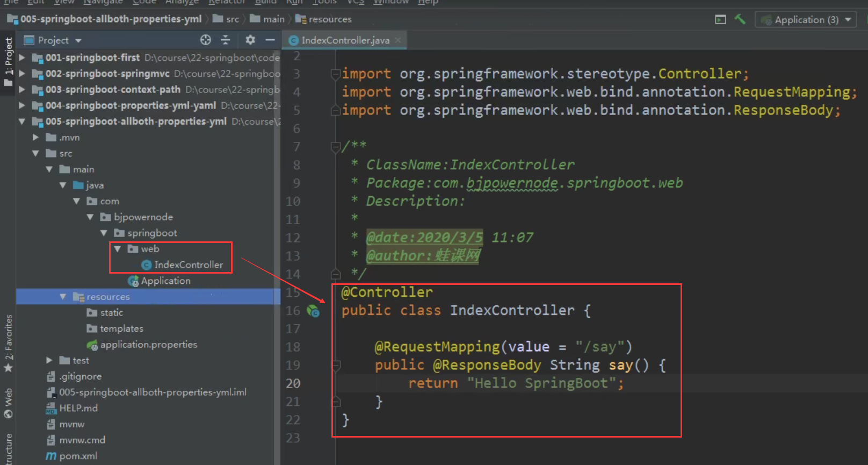
Task: Expand the 001-springboot-first module
Action: click(22, 58)
